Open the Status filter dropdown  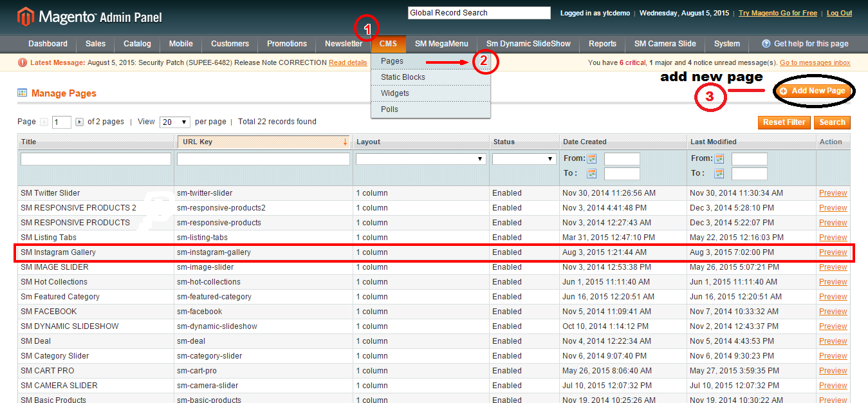(524, 158)
